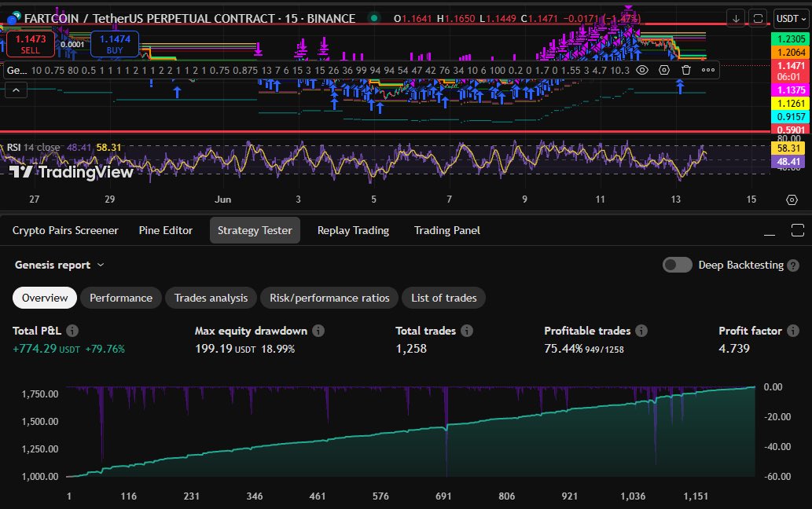Click the 1.2305 green price label

tap(791, 39)
